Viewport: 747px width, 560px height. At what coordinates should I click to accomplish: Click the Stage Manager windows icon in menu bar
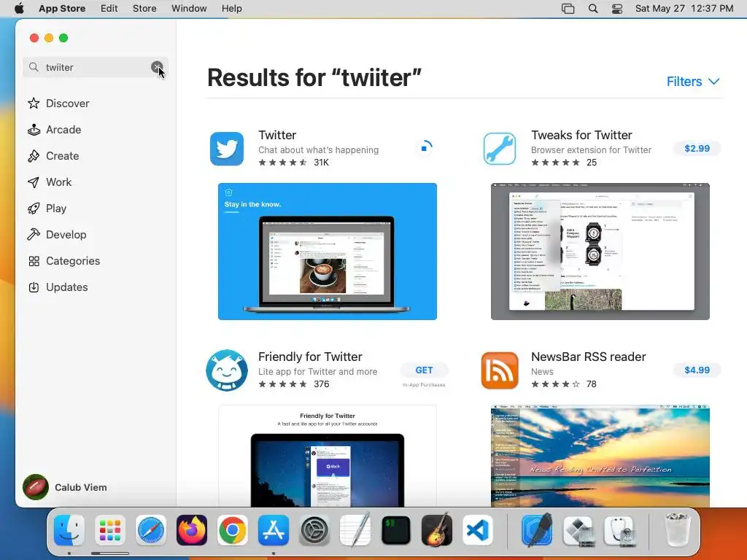pyautogui.click(x=568, y=9)
